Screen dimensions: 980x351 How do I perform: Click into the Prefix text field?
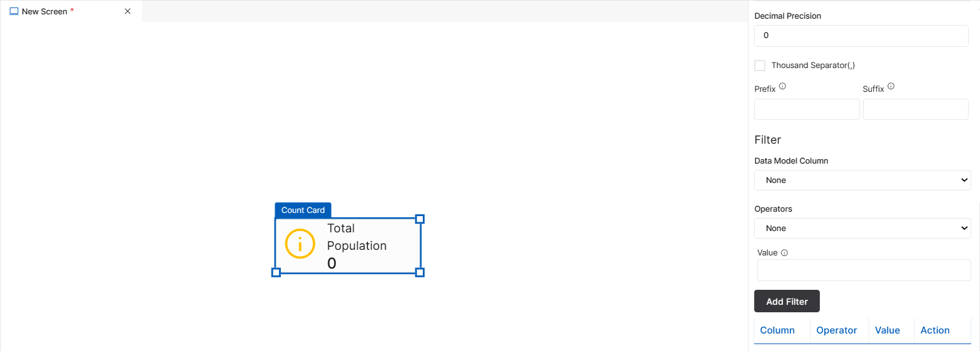(x=807, y=109)
